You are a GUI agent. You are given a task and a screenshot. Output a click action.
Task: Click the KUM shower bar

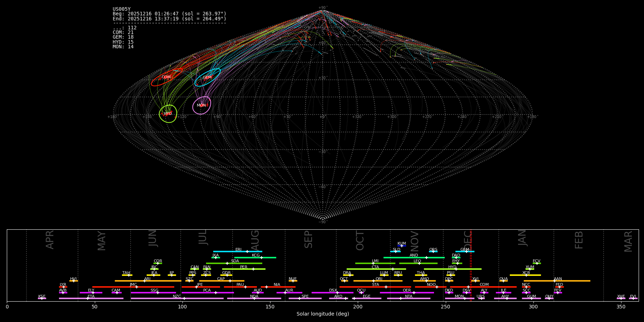point(402,246)
